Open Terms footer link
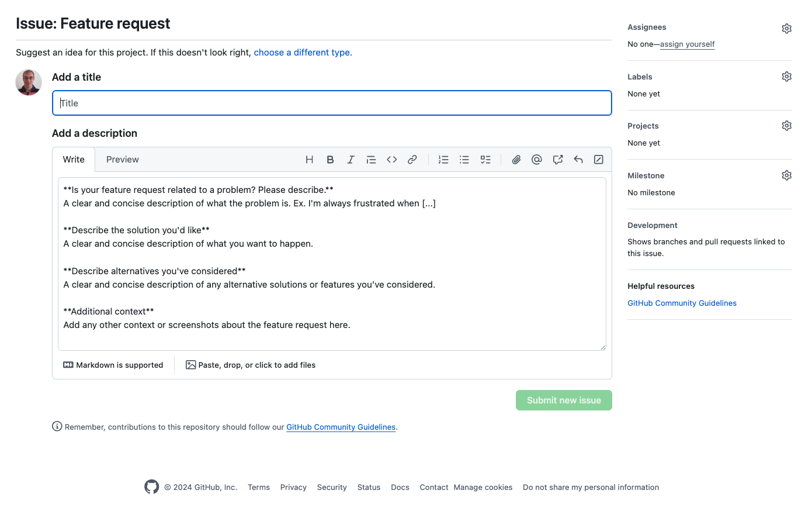Viewport: 812px width, 511px height. click(259, 487)
